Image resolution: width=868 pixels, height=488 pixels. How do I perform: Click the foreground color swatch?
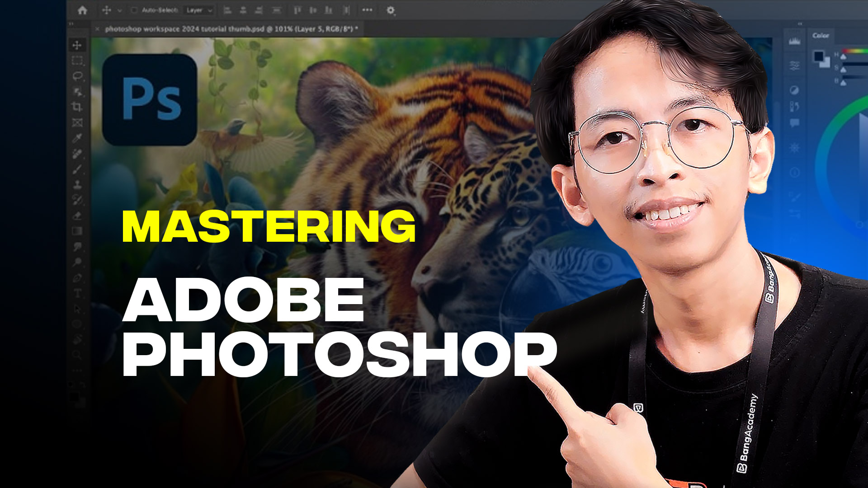click(x=818, y=56)
